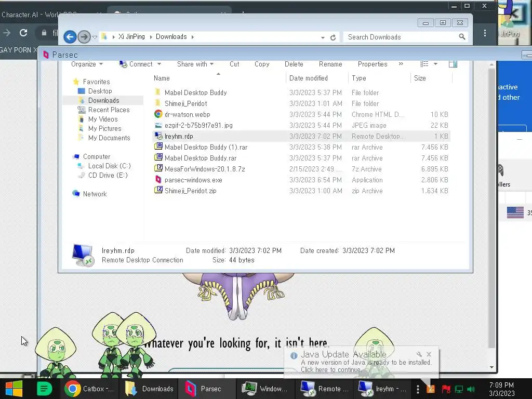The height and width of the screenshot is (399, 532).
Task: Select the Shimeji_Peridot folder icon
Action: (x=158, y=103)
